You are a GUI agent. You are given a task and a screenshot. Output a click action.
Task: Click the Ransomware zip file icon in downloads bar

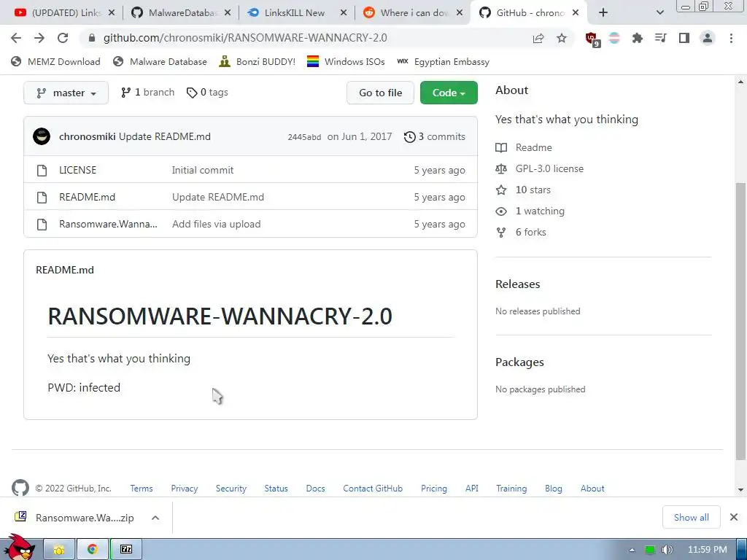20,517
